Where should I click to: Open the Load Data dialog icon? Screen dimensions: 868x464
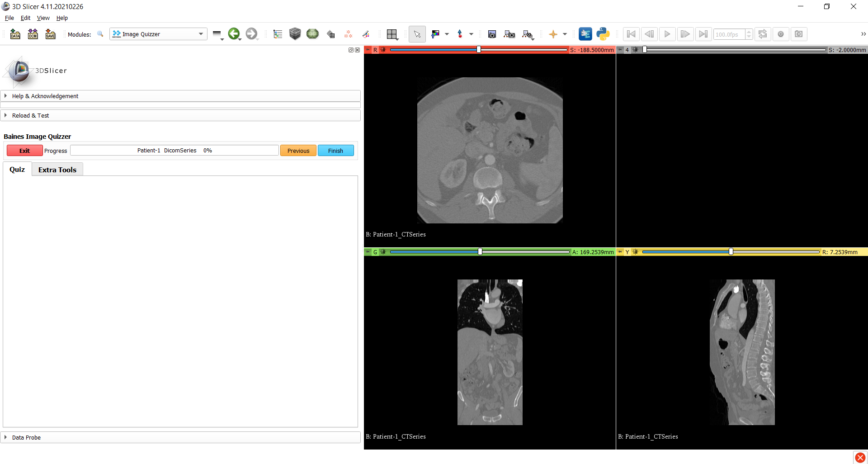tap(15, 34)
